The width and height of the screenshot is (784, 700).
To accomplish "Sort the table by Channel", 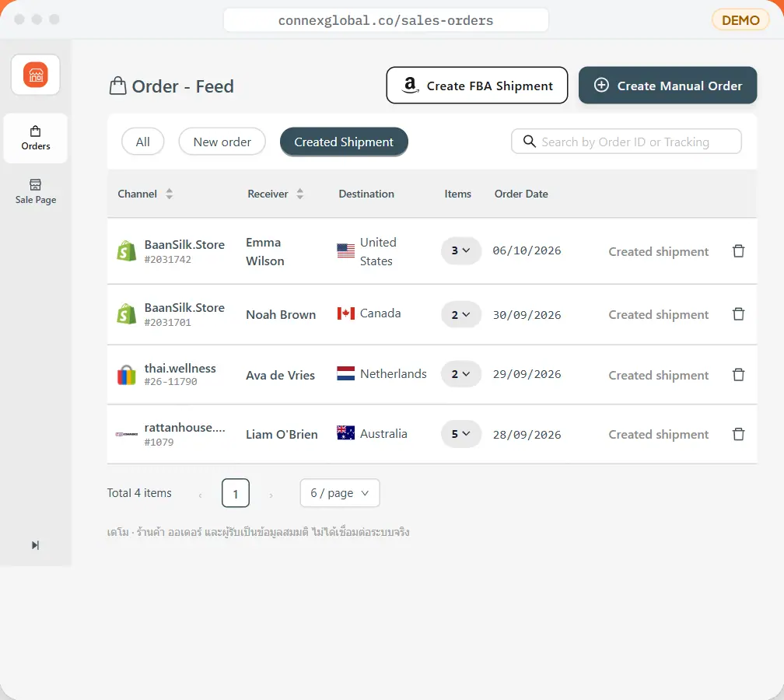I will tap(170, 194).
